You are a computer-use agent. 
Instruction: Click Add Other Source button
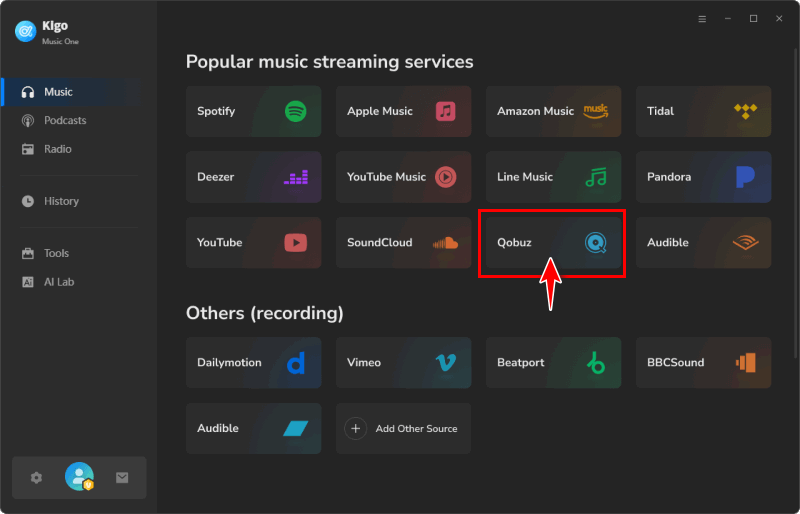404,428
